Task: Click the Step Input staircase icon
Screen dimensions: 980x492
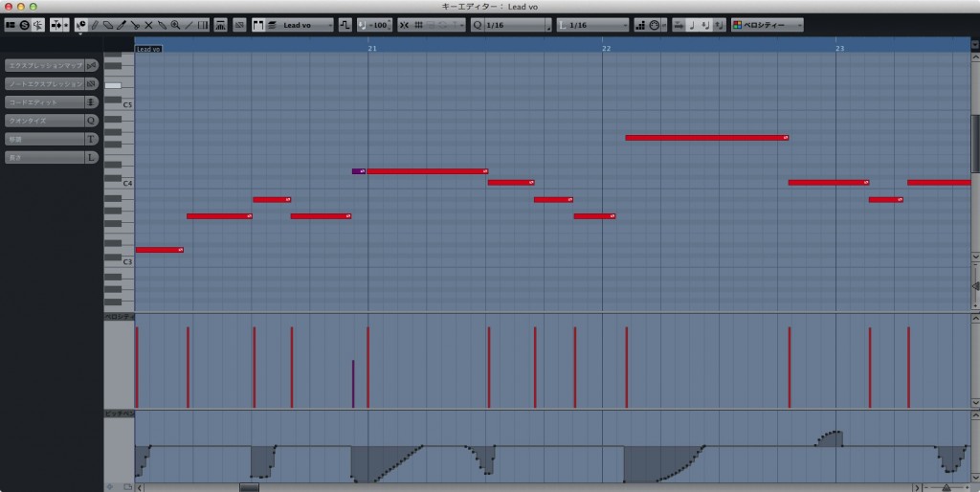Action: pos(640,25)
